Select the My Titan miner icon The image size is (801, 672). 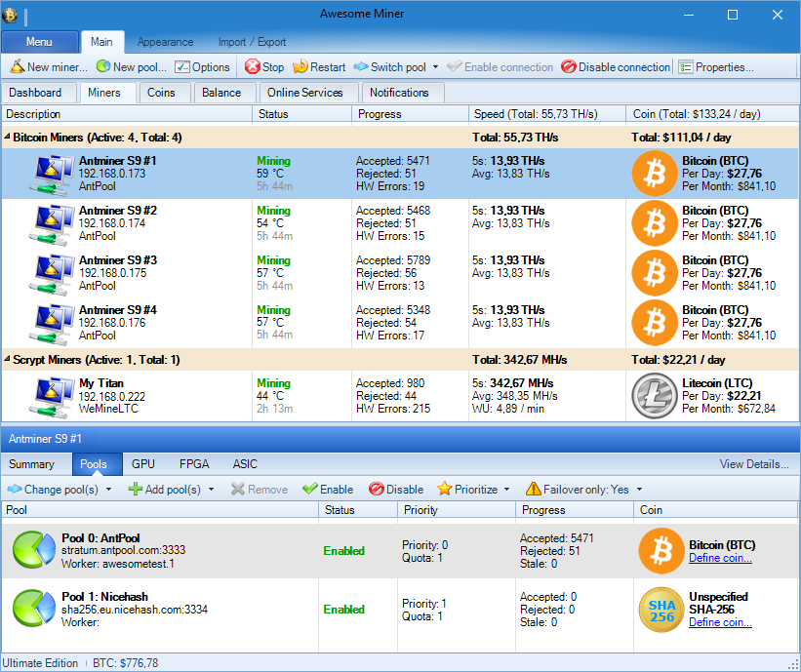click(52, 397)
